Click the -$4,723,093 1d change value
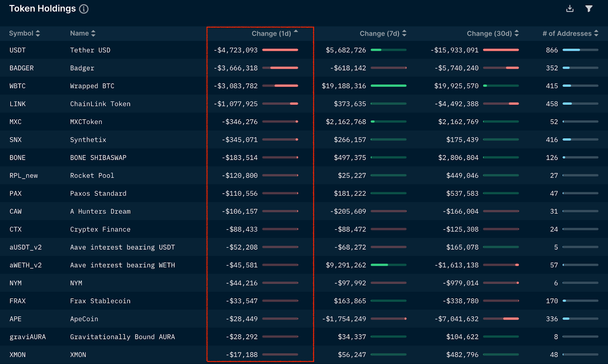The height and width of the screenshot is (364, 608). (x=236, y=50)
